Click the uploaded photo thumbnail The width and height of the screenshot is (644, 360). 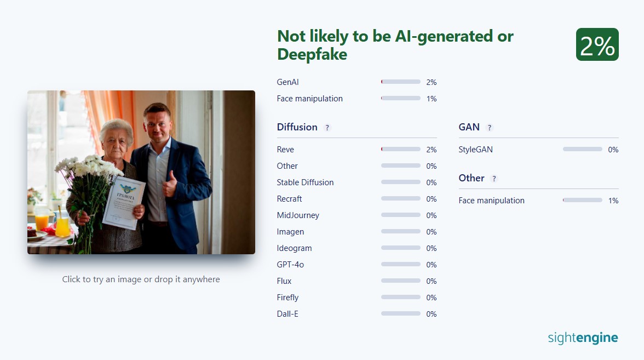(x=141, y=172)
